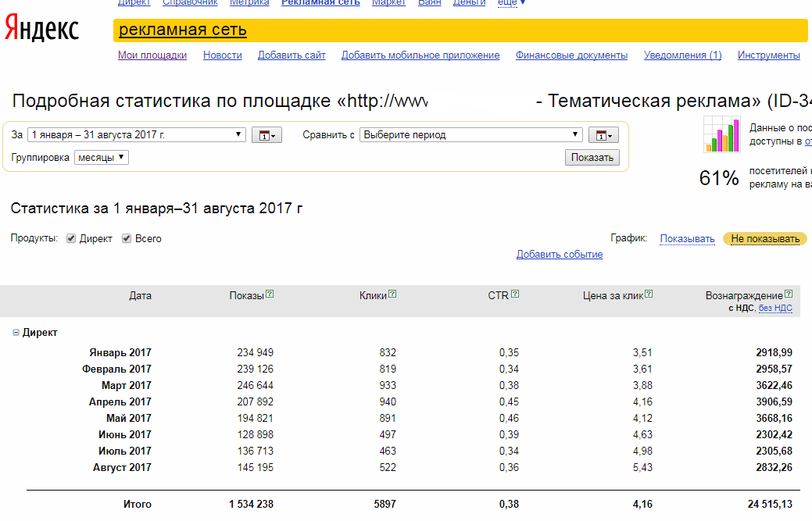Screen dimensions: 812x521
Task: Click help icon beside Цена за клик
Action: click(x=649, y=294)
